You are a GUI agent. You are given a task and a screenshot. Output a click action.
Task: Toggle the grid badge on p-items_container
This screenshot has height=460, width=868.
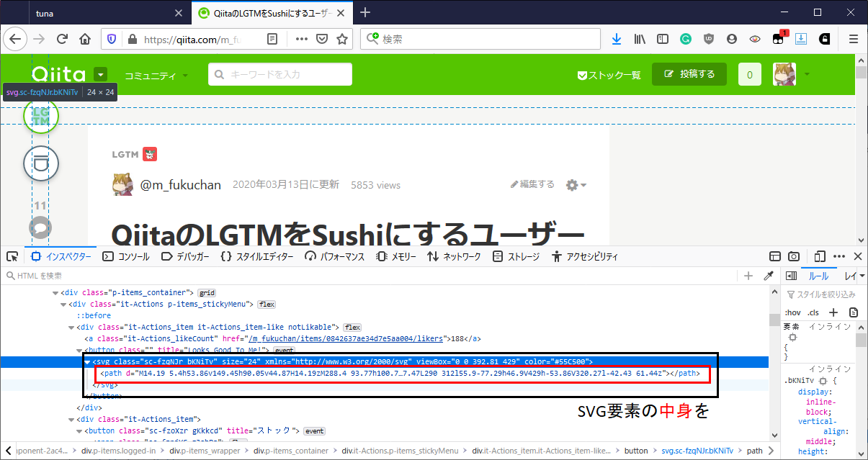207,293
